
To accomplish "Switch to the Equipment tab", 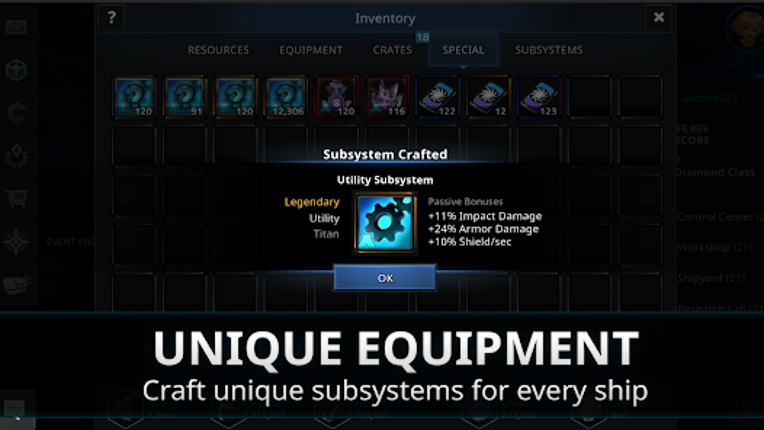I will coord(311,50).
